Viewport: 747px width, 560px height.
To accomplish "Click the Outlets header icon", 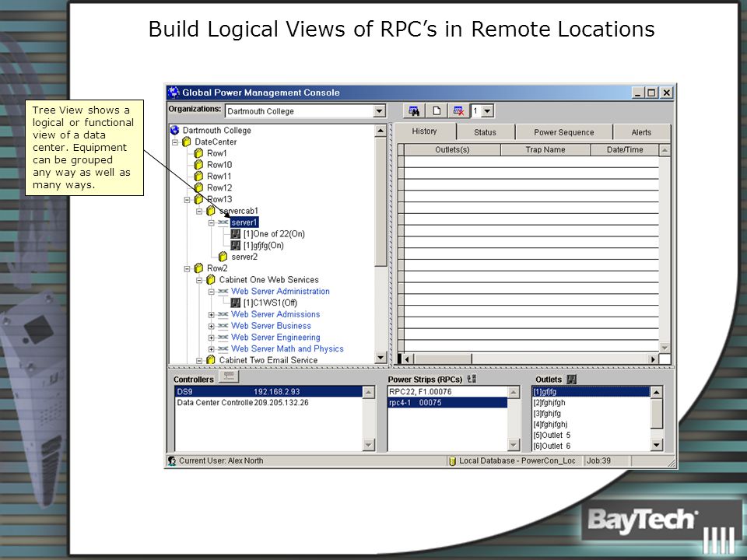I will click(x=572, y=379).
